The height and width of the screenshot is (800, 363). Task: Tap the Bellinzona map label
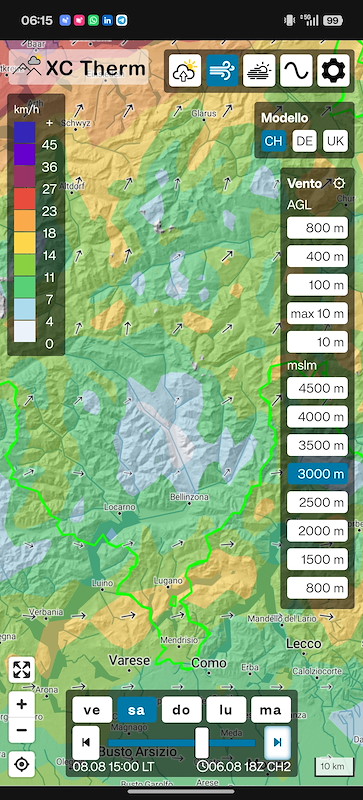coord(189,496)
